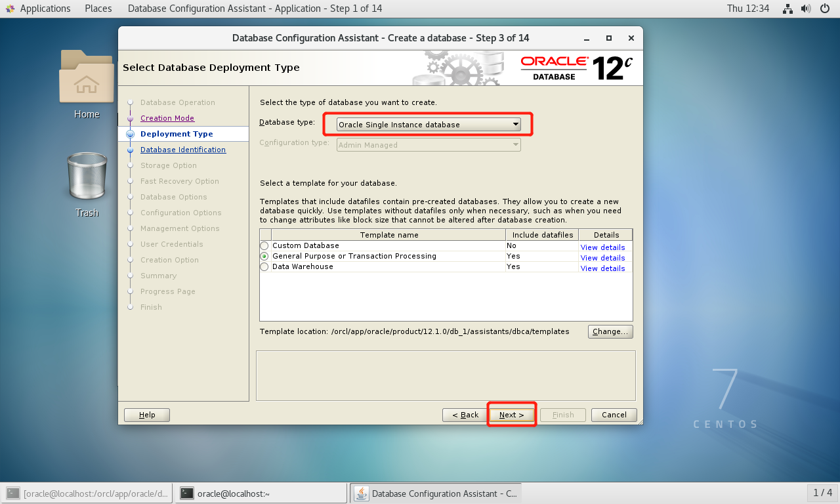The image size is (840, 504).
Task: Click the disabled Configuration type dropdown
Action: (429, 145)
